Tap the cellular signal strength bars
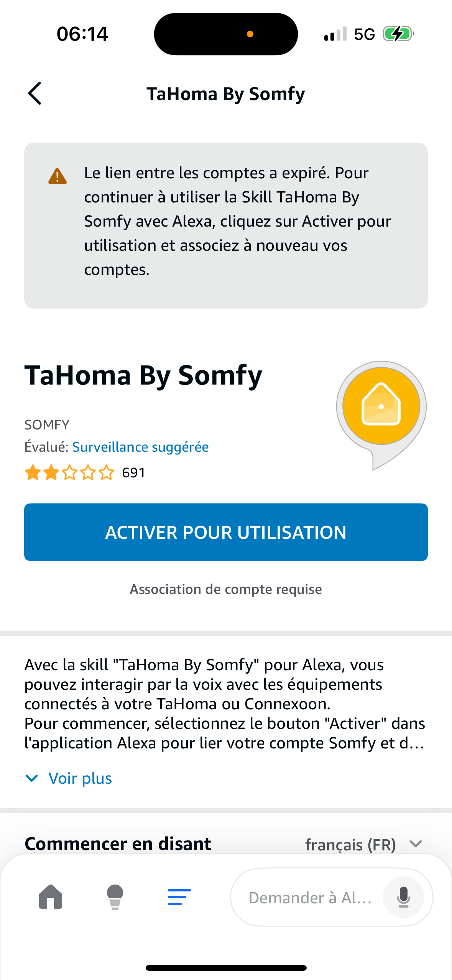Viewport: 452px width, 980px height. pyautogui.click(x=335, y=34)
